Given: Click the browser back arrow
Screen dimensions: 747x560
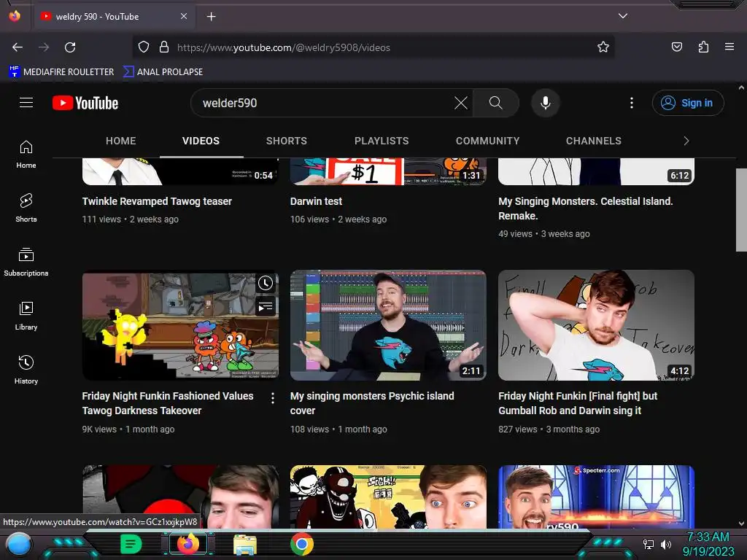Looking at the screenshot, I should click(18, 47).
